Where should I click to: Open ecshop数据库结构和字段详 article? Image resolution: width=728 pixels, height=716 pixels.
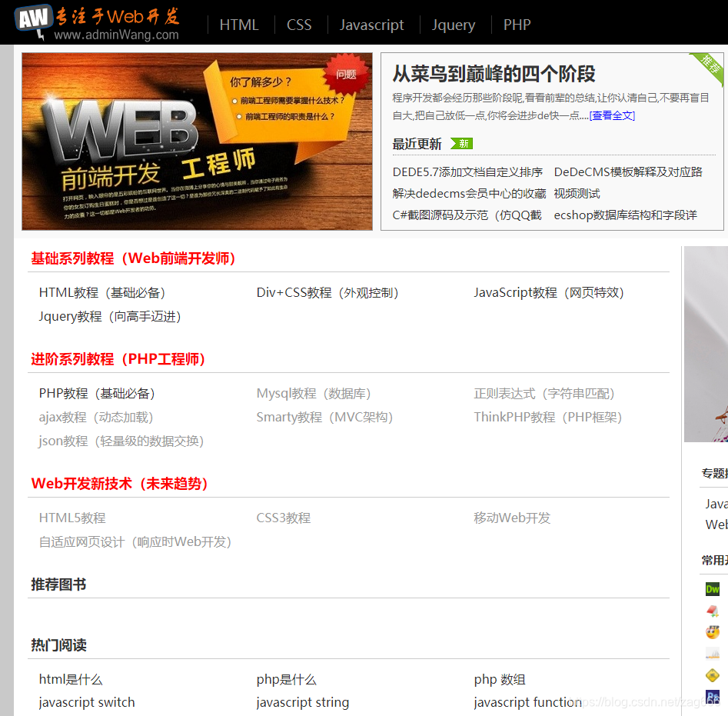click(x=626, y=215)
